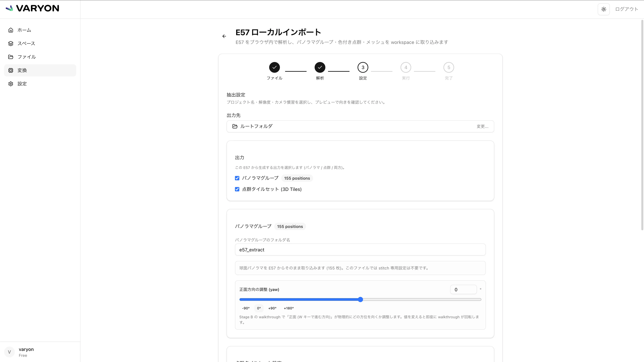Image resolution: width=644 pixels, height=362 pixels.
Task: Click the 155 positions badge in パノラマグループ section
Action: pyautogui.click(x=290, y=226)
